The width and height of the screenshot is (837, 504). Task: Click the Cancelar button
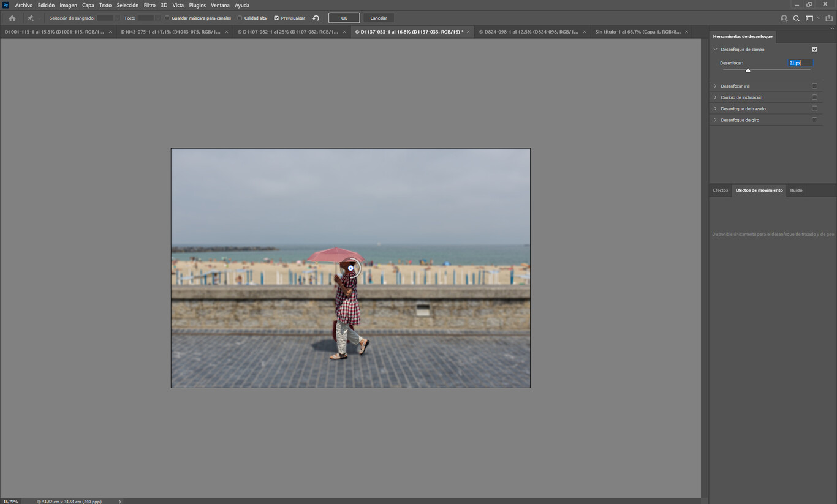(x=378, y=18)
